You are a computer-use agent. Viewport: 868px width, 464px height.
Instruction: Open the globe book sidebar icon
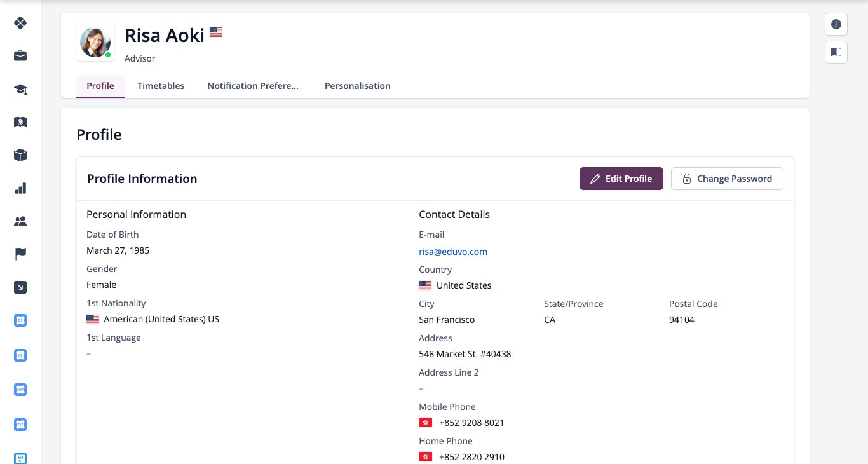pos(20,122)
